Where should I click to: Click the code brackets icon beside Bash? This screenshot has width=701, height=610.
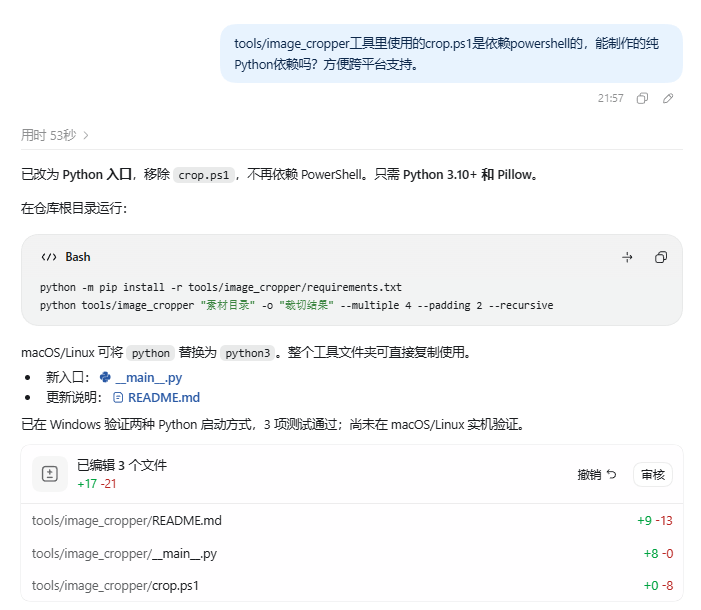click(49, 257)
